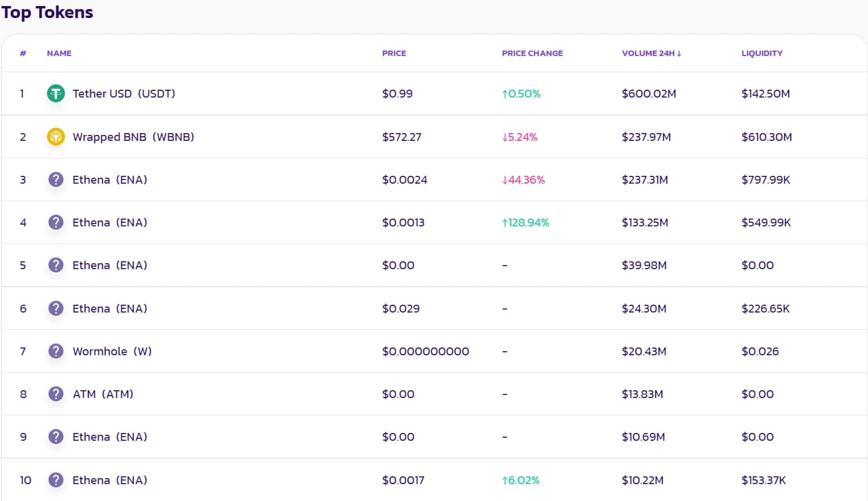
Task: Toggle sorting by PRICE column
Action: 394,53
